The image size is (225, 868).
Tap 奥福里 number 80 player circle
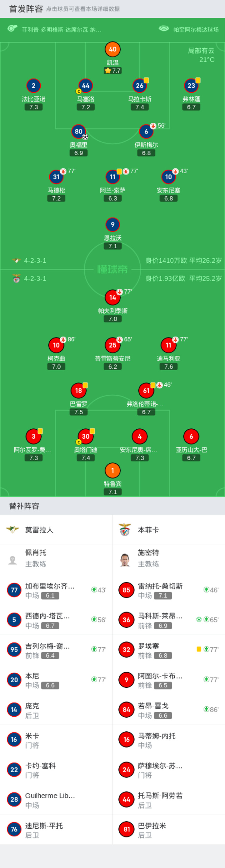tap(79, 131)
